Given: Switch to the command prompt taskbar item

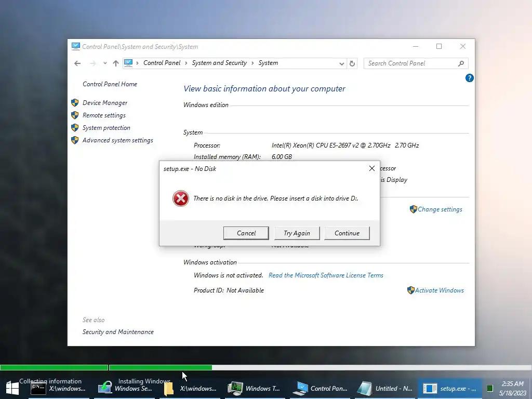Looking at the screenshot, I should (58, 389).
